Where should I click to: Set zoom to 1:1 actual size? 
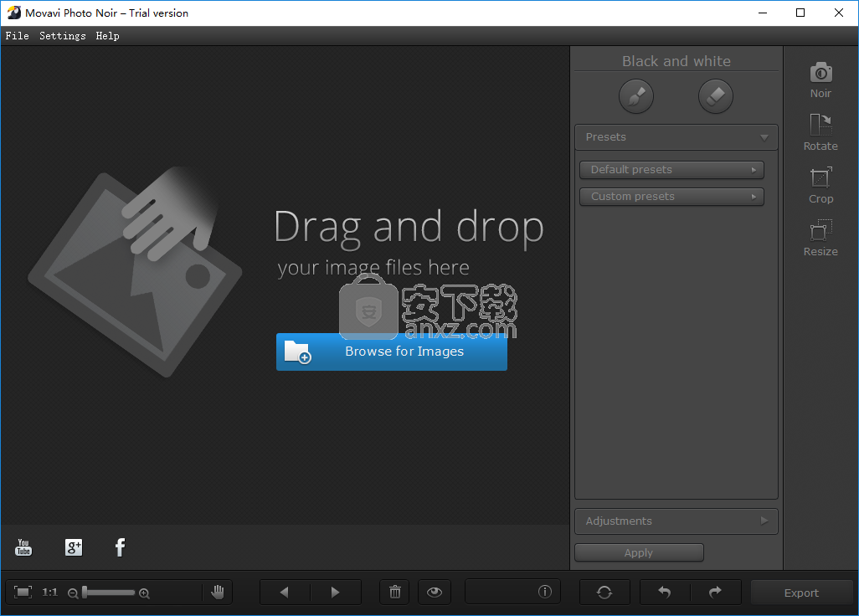tap(50, 592)
